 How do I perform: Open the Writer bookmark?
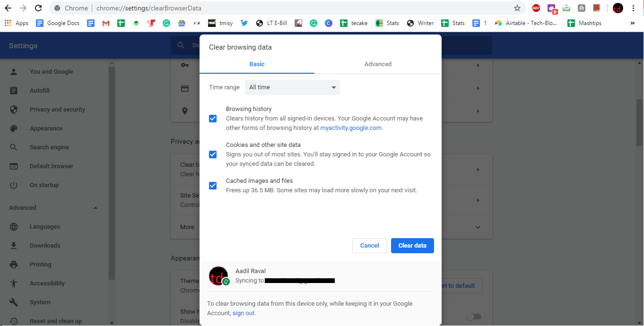(x=420, y=23)
